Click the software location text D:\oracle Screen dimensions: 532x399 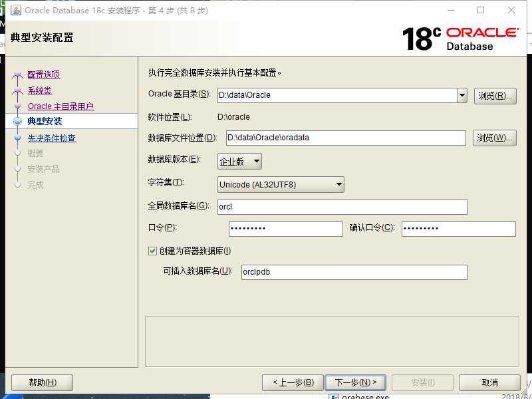tap(233, 117)
